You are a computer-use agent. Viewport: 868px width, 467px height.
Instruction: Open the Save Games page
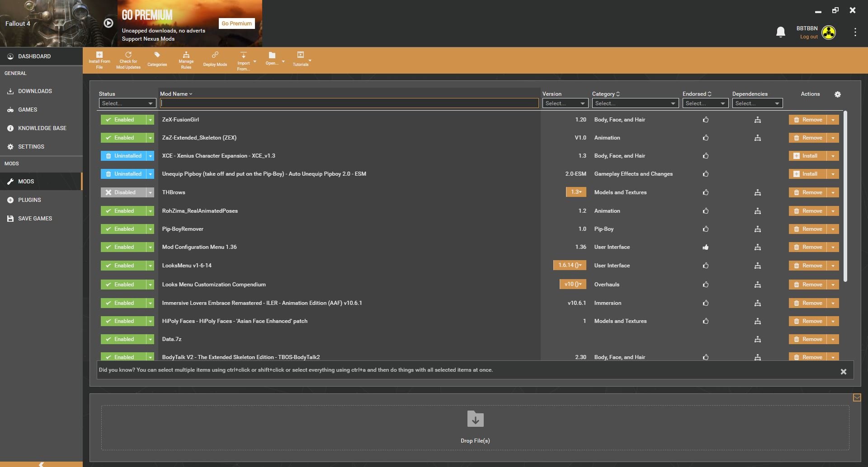pyautogui.click(x=41, y=219)
